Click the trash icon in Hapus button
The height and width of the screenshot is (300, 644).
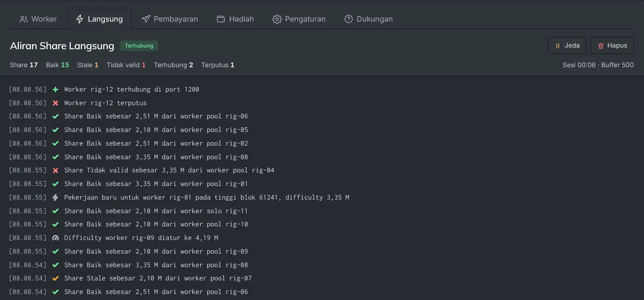[601, 46]
